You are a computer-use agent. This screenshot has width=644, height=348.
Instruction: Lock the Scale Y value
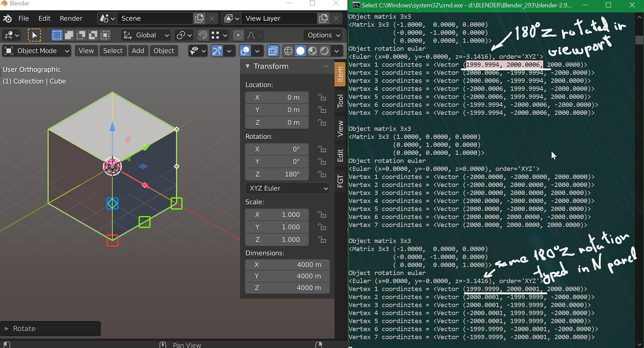pyautogui.click(x=322, y=227)
